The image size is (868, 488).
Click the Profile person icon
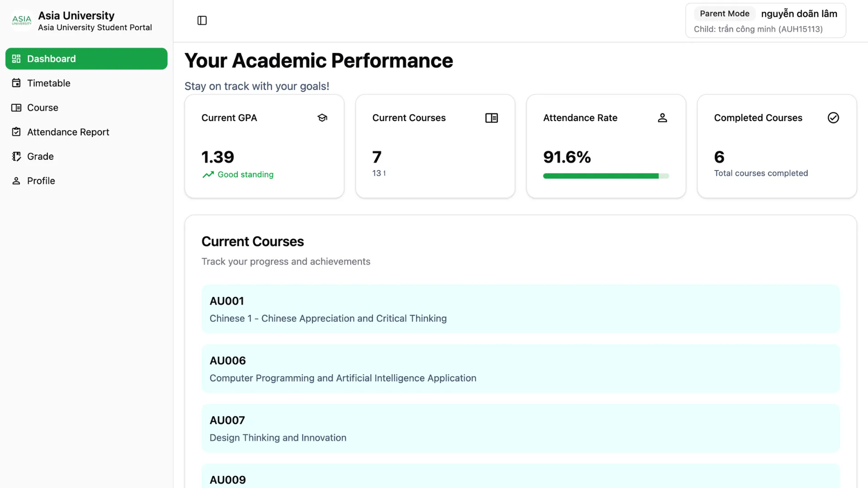pyautogui.click(x=16, y=180)
